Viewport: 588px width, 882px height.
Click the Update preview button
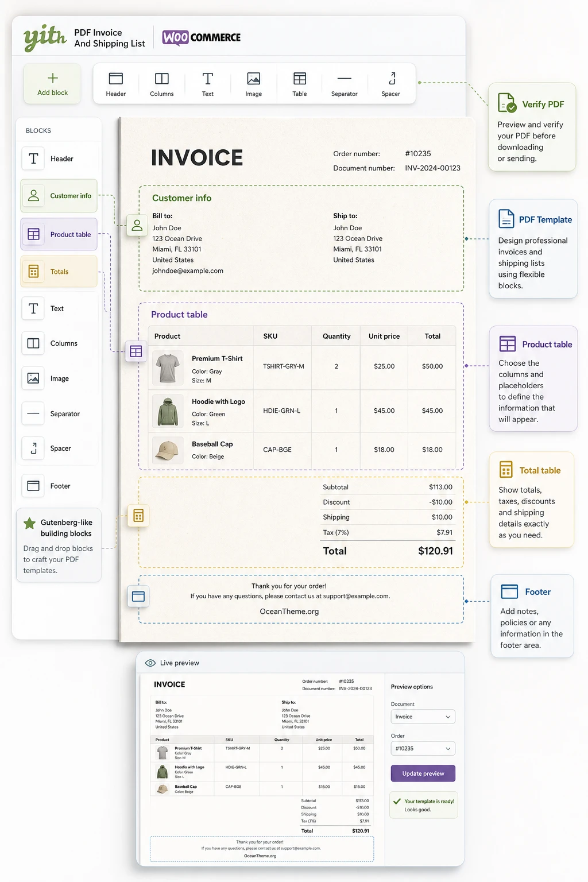coord(423,773)
